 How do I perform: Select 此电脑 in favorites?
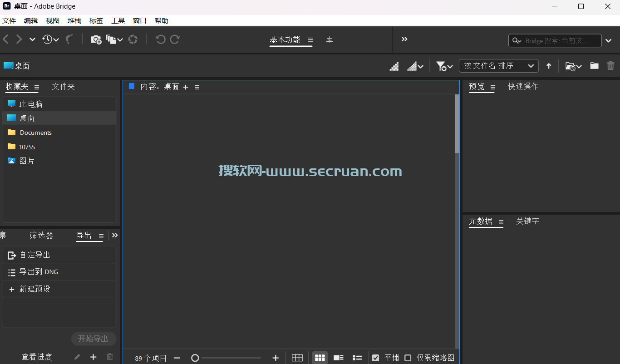pos(59,104)
